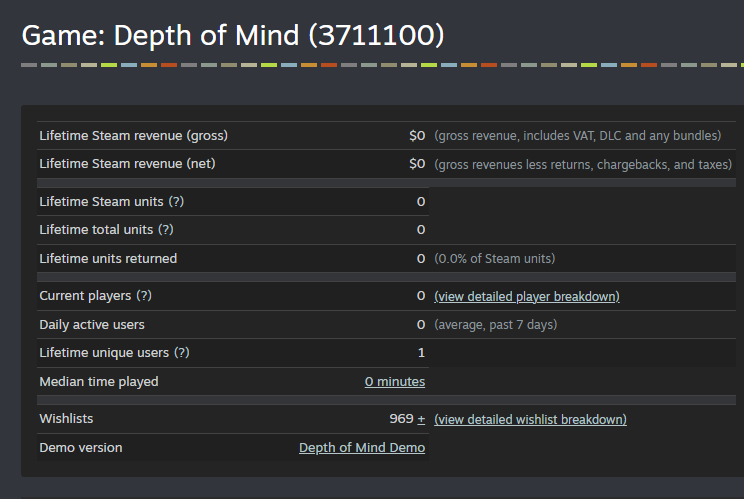
Task: Click the 'Lifetime total units' label text
Action: (x=96, y=230)
